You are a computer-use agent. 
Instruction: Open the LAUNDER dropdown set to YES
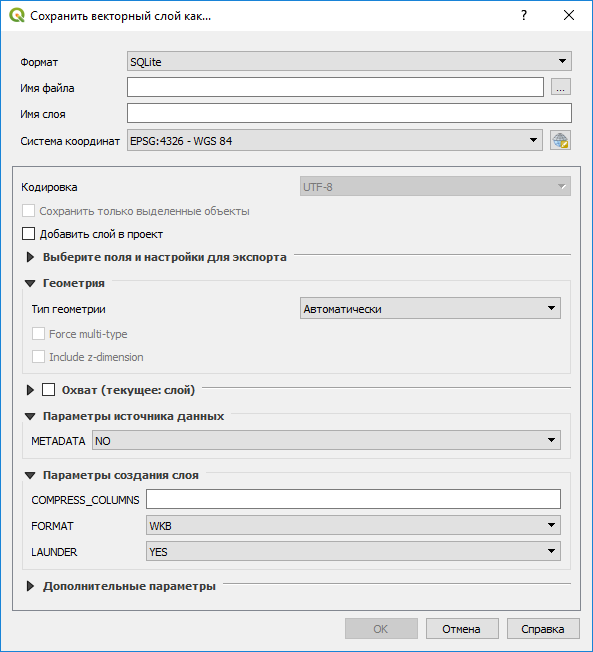tap(353, 551)
